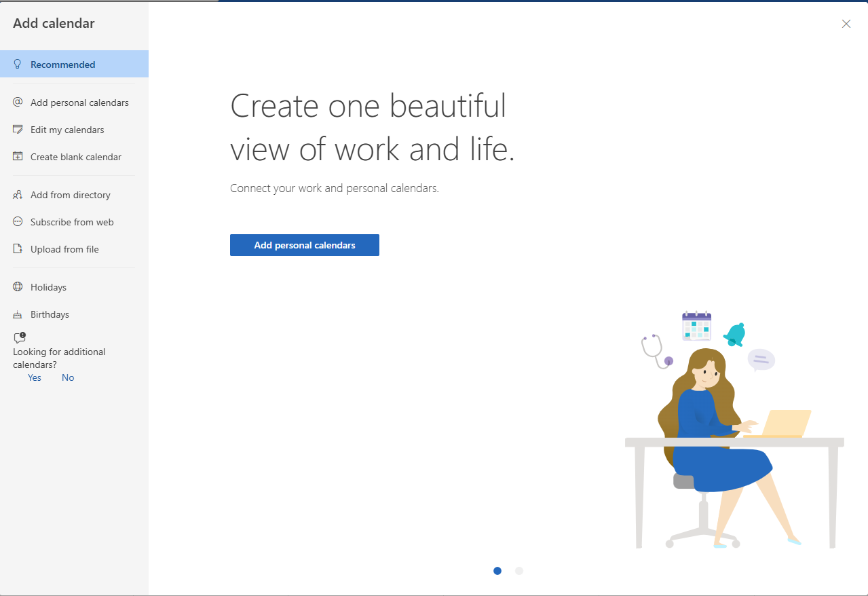
Task: Click the feedback speech bubble icon
Action: 18,337
